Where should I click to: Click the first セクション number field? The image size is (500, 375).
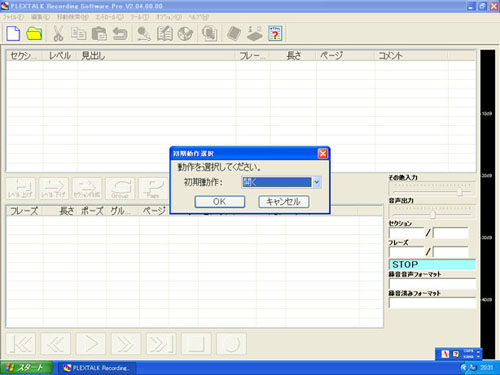(406, 233)
